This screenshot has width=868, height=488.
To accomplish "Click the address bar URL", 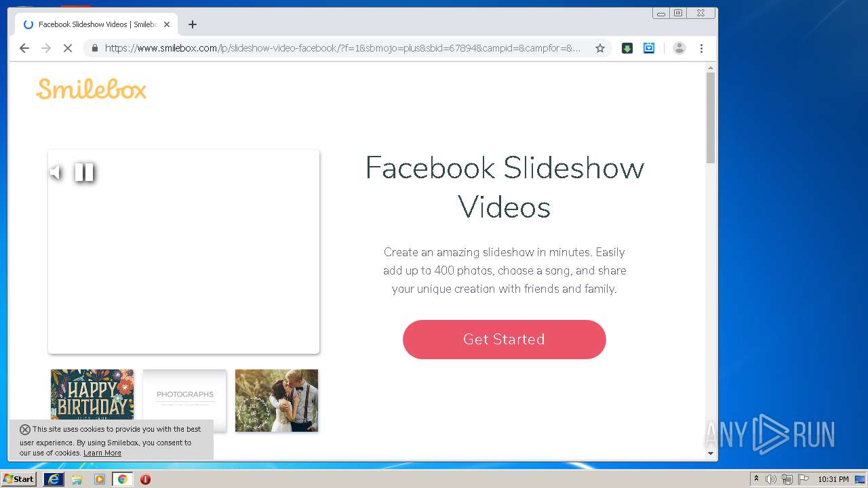I will (x=342, y=48).
